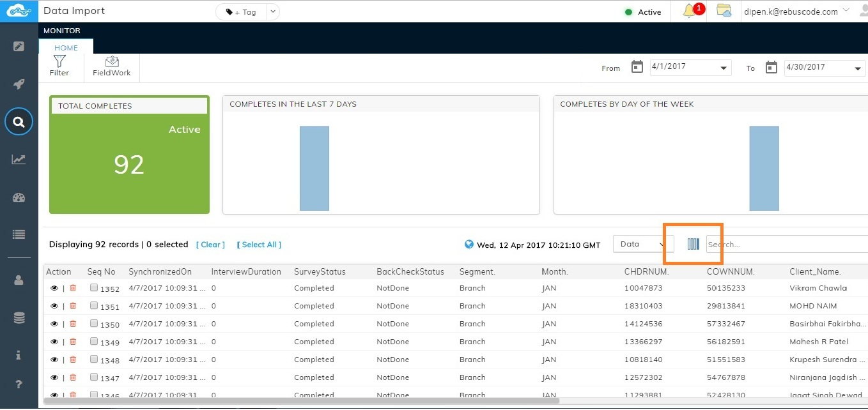Switch to the HOME tab

[66, 47]
